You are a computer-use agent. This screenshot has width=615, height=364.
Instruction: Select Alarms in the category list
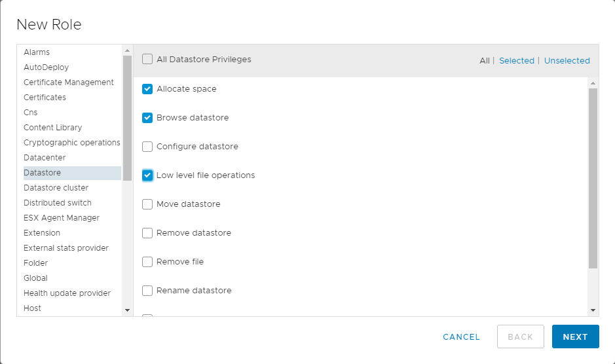tap(37, 52)
